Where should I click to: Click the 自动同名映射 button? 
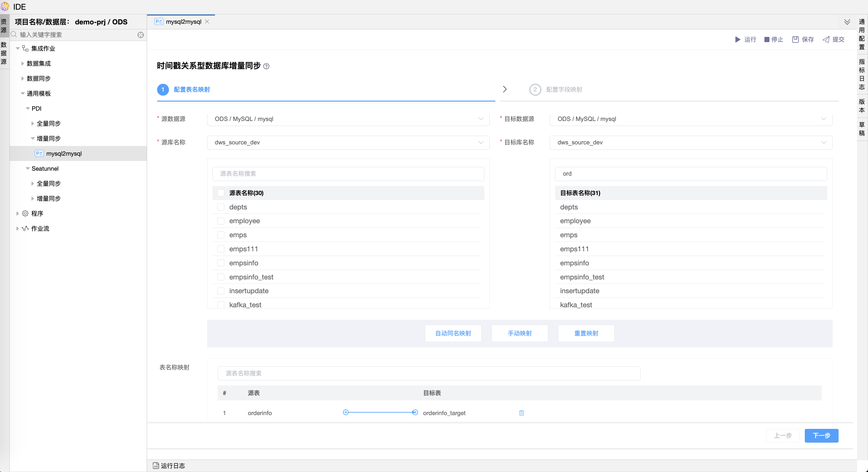click(453, 333)
